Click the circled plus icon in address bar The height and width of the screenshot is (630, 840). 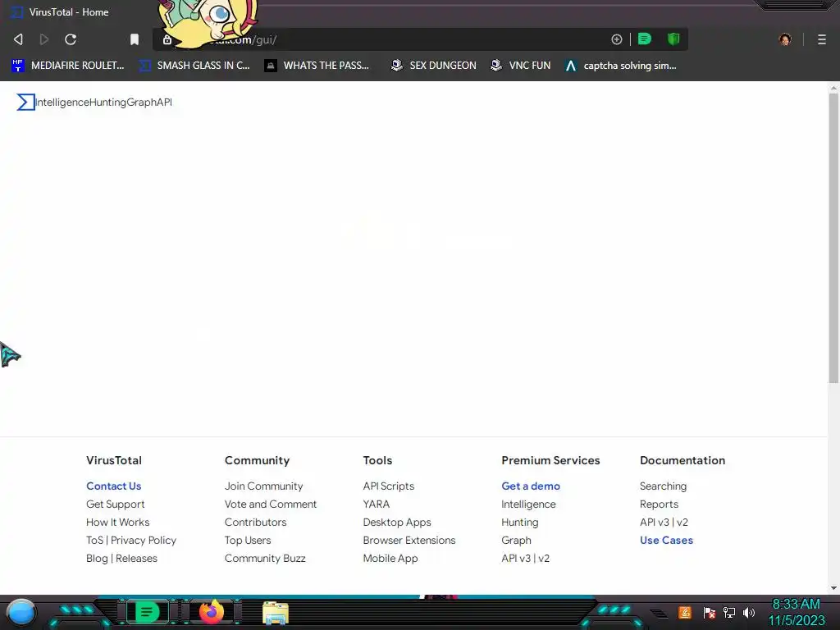617,39
